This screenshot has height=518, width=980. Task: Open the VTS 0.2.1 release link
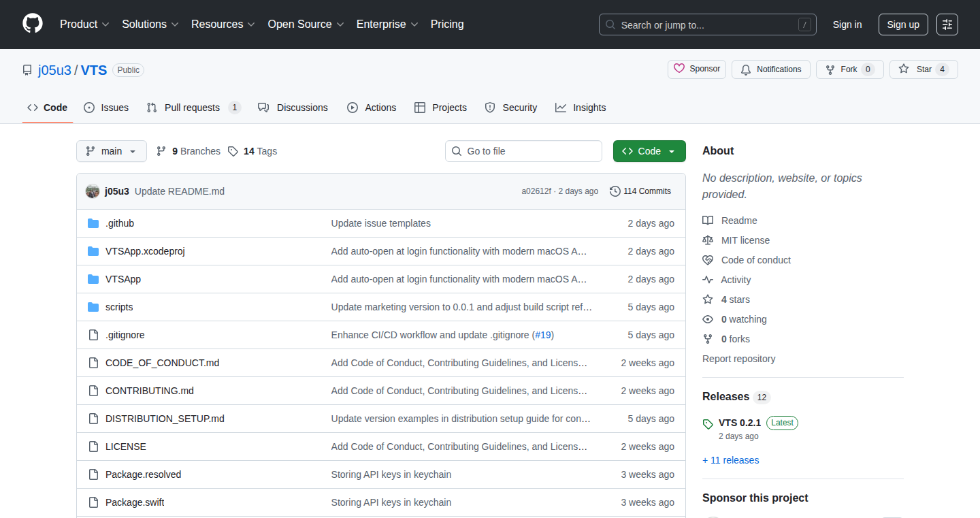click(740, 423)
